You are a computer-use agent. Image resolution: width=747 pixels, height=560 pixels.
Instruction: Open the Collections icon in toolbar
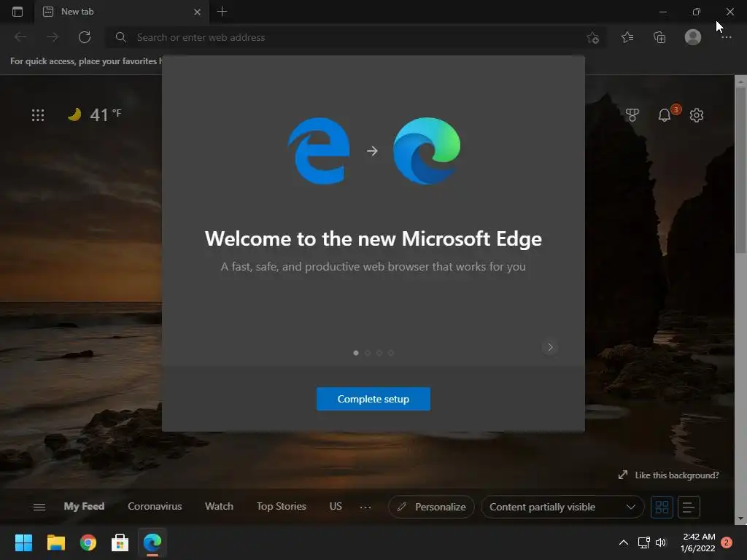tap(659, 37)
